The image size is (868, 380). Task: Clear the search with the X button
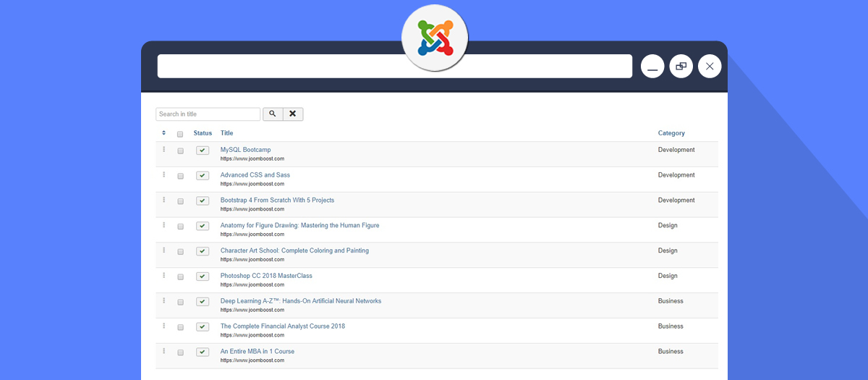[x=293, y=114]
